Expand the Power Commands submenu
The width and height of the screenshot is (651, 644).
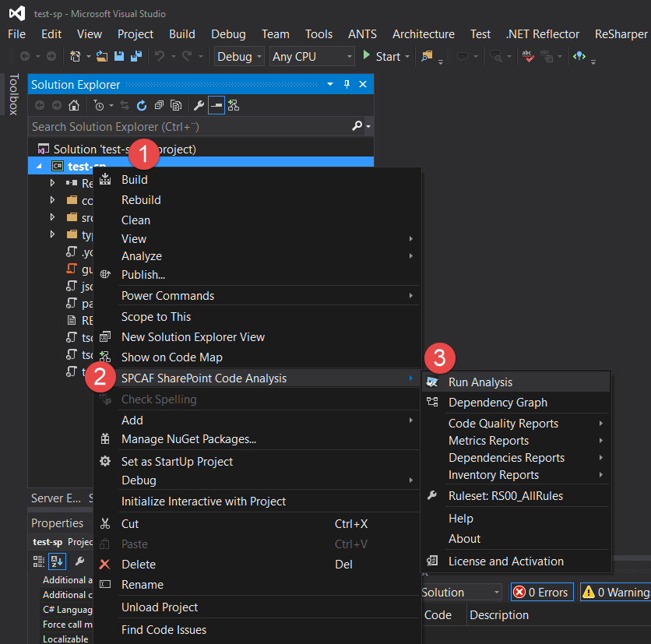269,296
